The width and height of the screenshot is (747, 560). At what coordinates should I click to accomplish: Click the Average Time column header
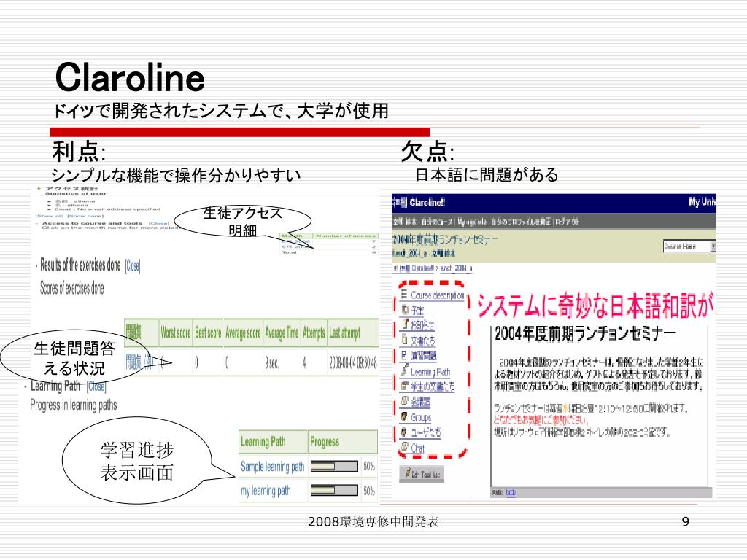pyautogui.click(x=282, y=332)
